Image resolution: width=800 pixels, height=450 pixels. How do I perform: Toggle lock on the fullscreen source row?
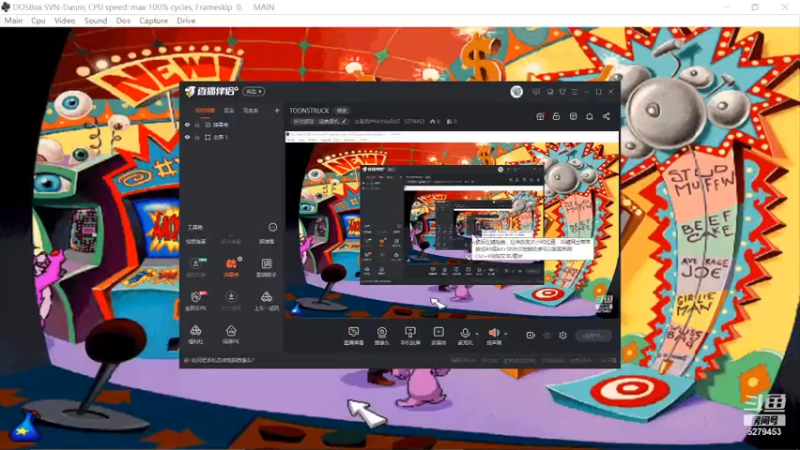coord(197,137)
